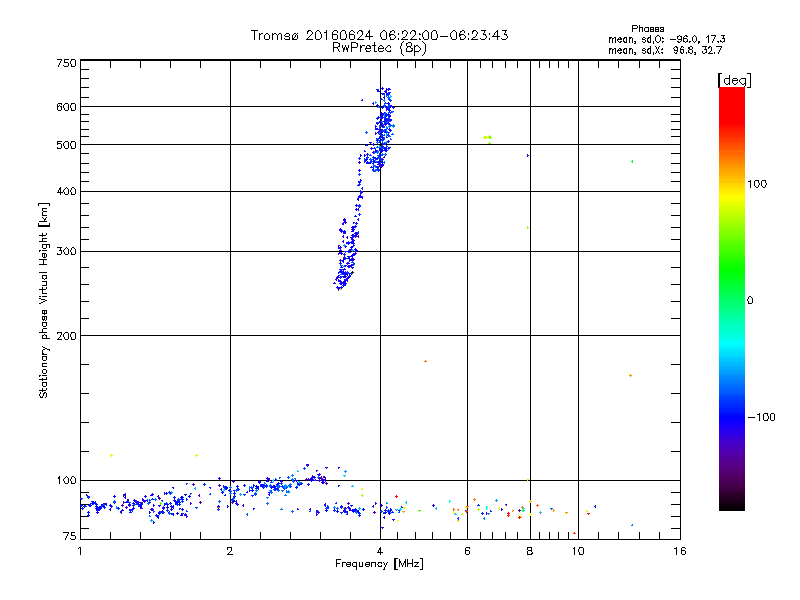Click the "mean, sd,O: -96.0, 17.3" line
Viewport: 800px width, 600px height.
point(666,39)
